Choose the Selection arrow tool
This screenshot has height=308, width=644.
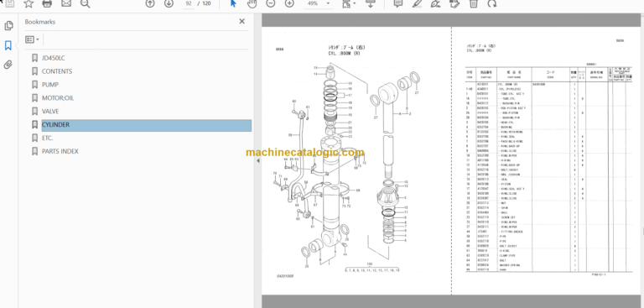(233, 3)
